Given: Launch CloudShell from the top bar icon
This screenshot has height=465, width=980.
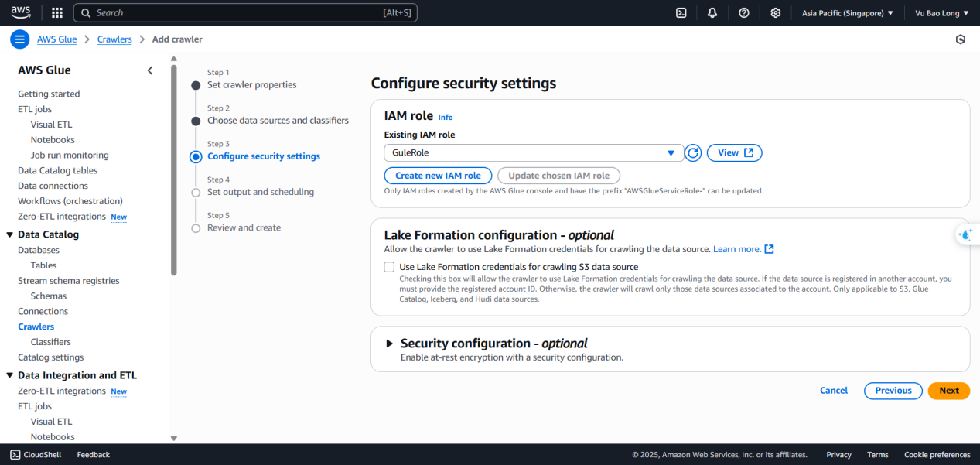Looking at the screenshot, I should click(681, 12).
